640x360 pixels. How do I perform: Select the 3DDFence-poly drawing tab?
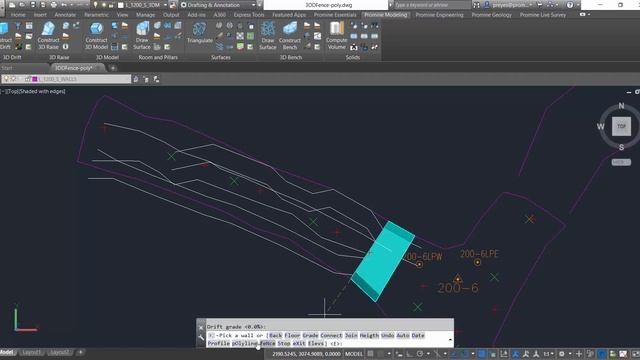pyautogui.click(x=74, y=68)
